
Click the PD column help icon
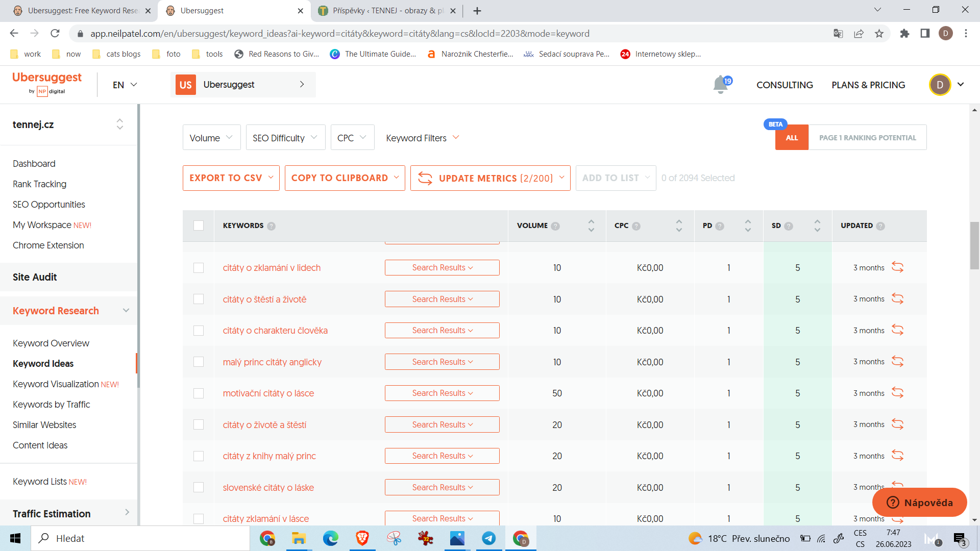tap(720, 226)
